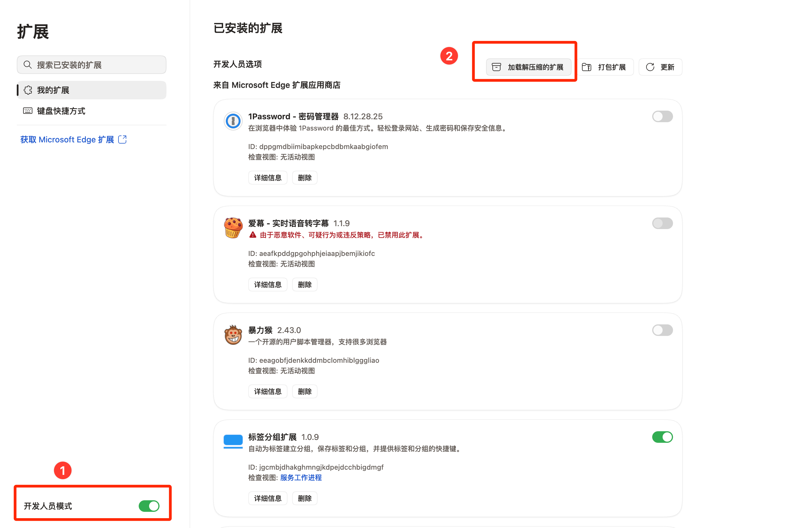Click the 来自 Microsoft Edge 扩展应用商店 heading
Screen dimensions: 812x528
click(x=277, y=85)
